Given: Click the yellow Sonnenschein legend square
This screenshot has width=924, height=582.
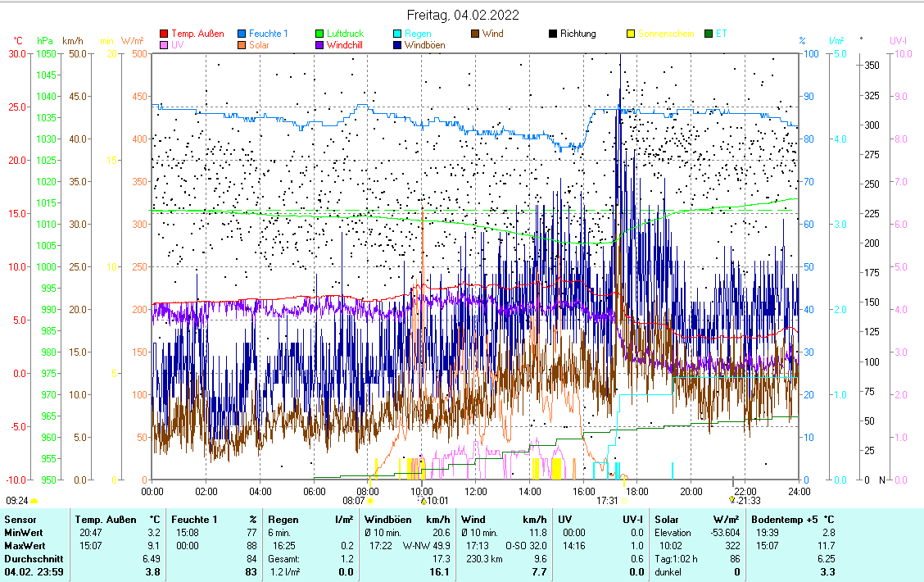Looking at the screenshot, I should point(631,34).
